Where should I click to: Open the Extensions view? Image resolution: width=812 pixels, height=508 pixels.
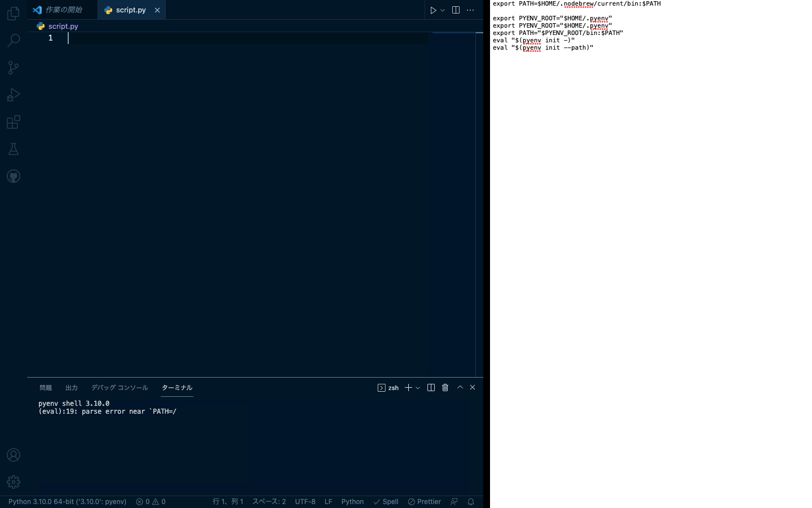coord(14,122)
